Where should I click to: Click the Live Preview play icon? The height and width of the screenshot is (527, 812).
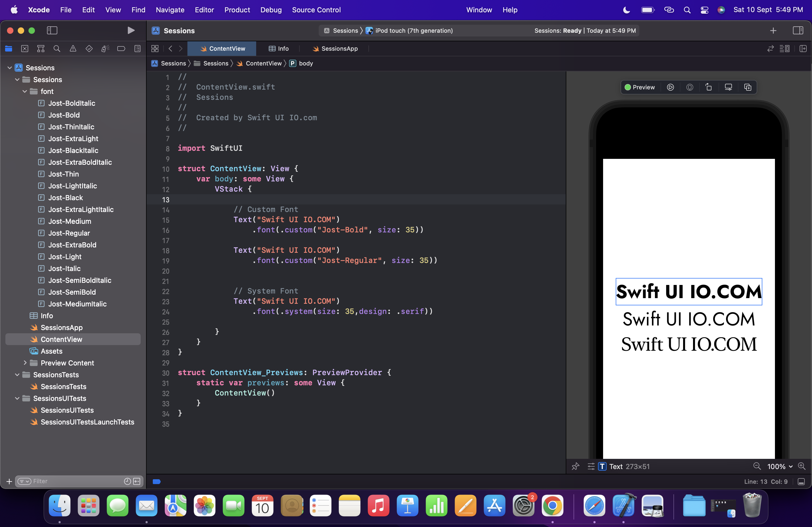670,87
